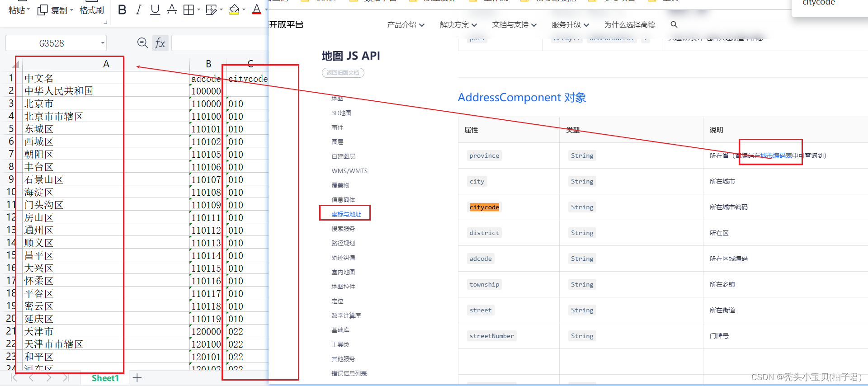Open 搜索服务 in the docs sidebar
This screenshot has width=868, height=386.
click(343, 229)
